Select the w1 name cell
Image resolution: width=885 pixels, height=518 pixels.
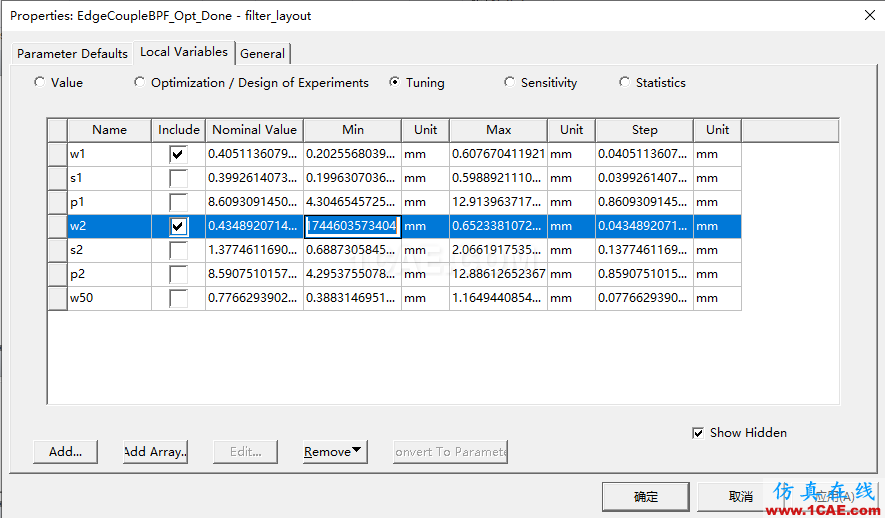(x=109, y=154)
